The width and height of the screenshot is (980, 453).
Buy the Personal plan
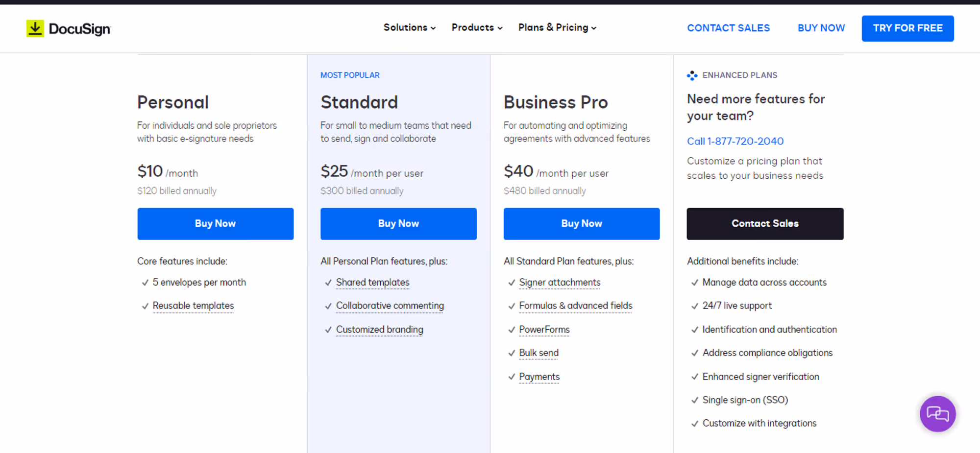click(x=216, y=224)
